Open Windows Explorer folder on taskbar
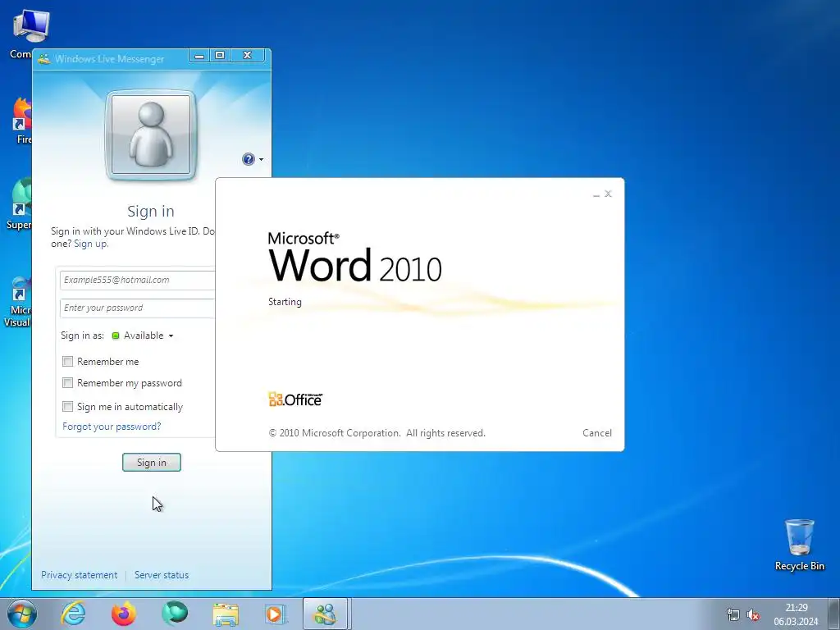Screen dimensions: 840x630 (x=226, y=614)
